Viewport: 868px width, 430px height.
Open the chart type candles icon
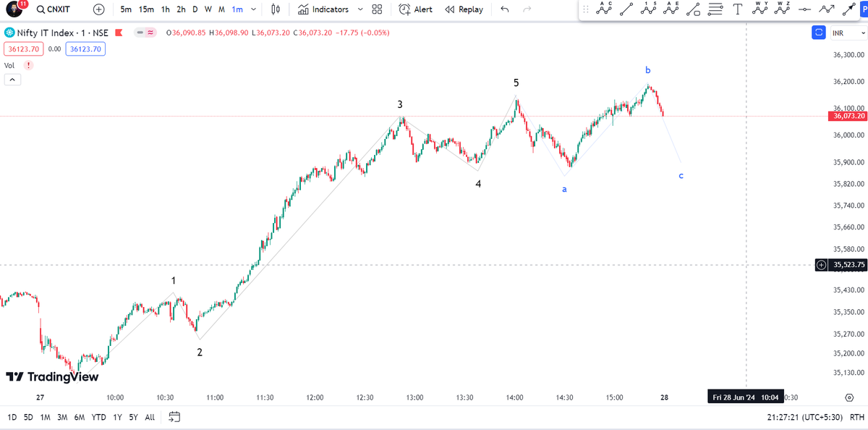[x=275, y=9]
